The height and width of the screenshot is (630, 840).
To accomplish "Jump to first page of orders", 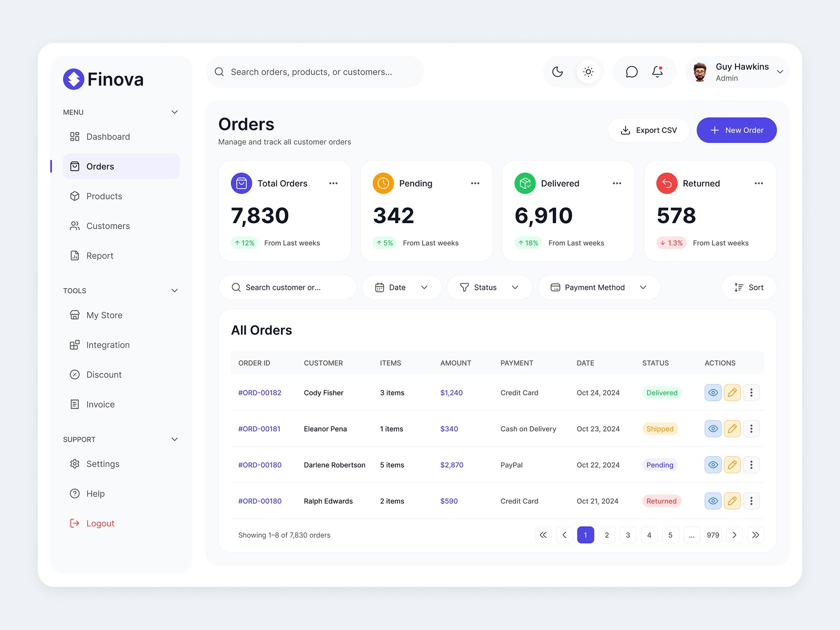I will (x=543, y=535).
